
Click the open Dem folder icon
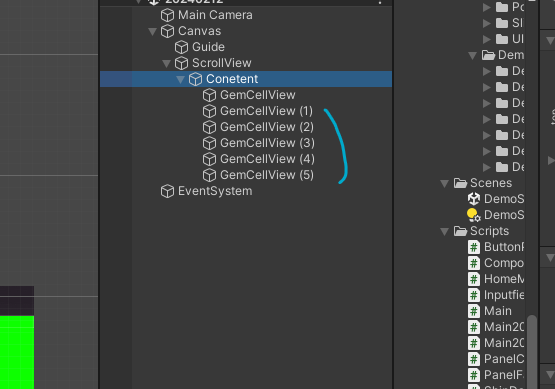click(488, 55)
